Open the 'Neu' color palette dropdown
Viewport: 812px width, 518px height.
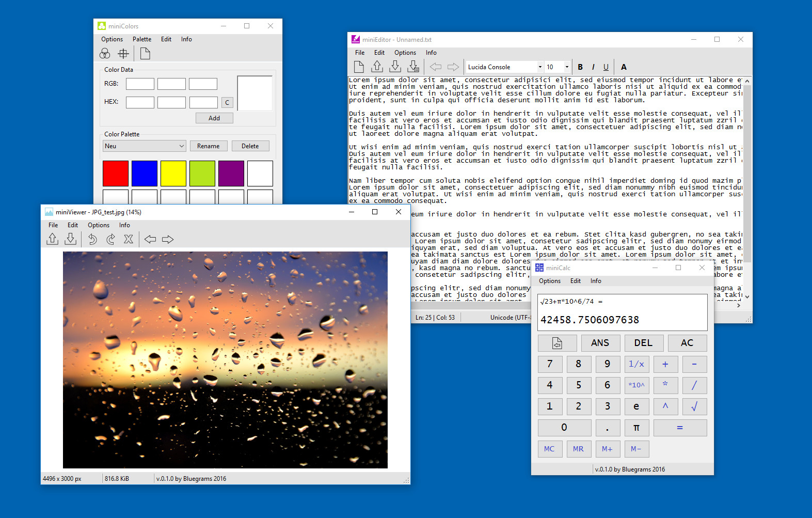[x=144, y=146]
